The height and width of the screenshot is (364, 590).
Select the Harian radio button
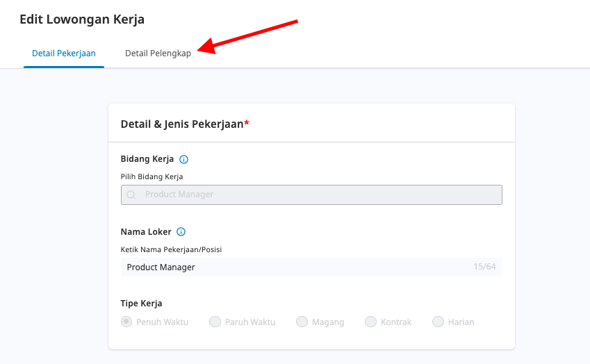[438, 322]
